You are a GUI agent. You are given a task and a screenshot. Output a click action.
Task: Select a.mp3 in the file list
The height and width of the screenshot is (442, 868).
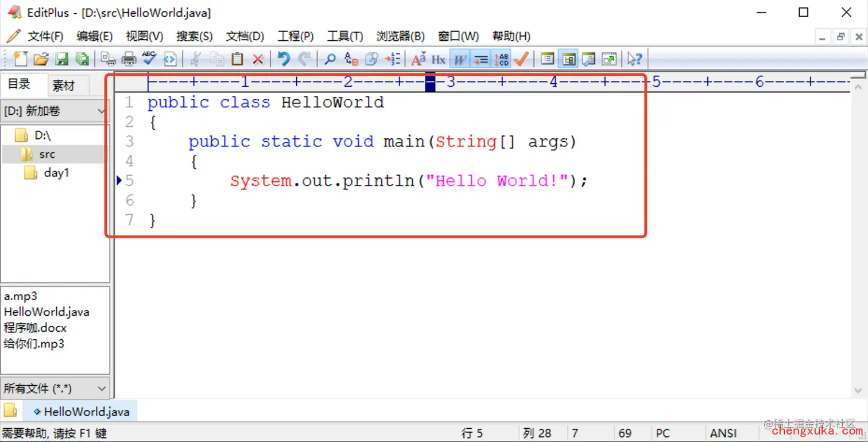point(21,296)
